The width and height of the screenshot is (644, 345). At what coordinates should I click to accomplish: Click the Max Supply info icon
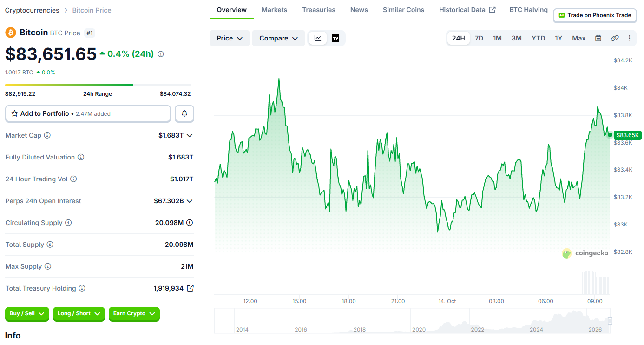pyautogui.click(x=48, y=266)
